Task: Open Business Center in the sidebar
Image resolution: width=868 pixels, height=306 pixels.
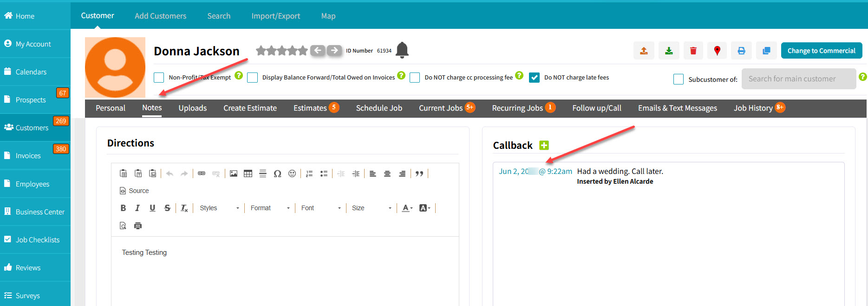Action: pyautogui.click(x=35, y=212)
